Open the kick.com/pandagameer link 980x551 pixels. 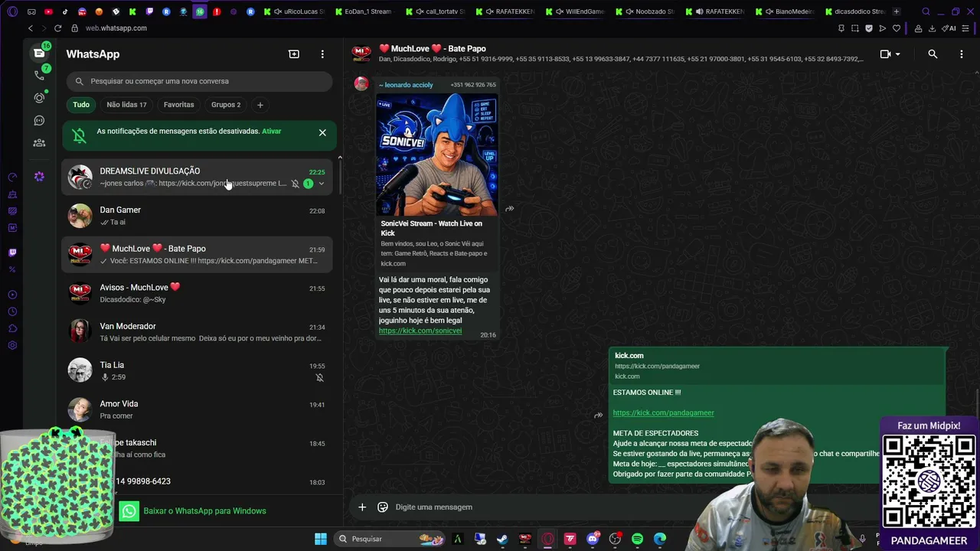pos(663,412)
